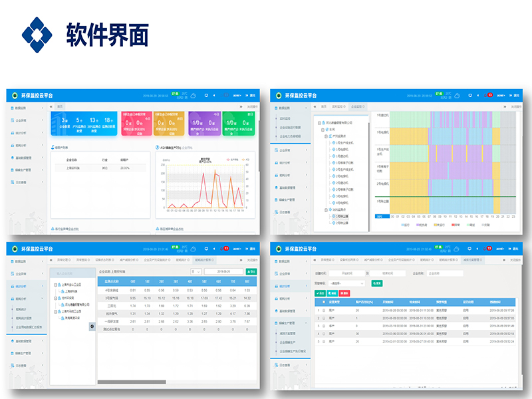Open the 数据监测 sidebar menu in the dashboard window
The image size is (532, 399).
pos(27,108)
